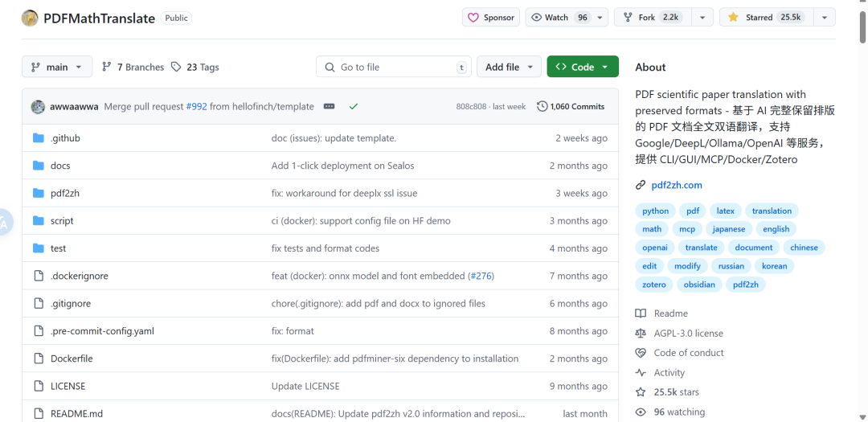The height and width of the screenshot is (422, 868).
Task: View the 23 Tags page
Action: [x=195, y=68]
